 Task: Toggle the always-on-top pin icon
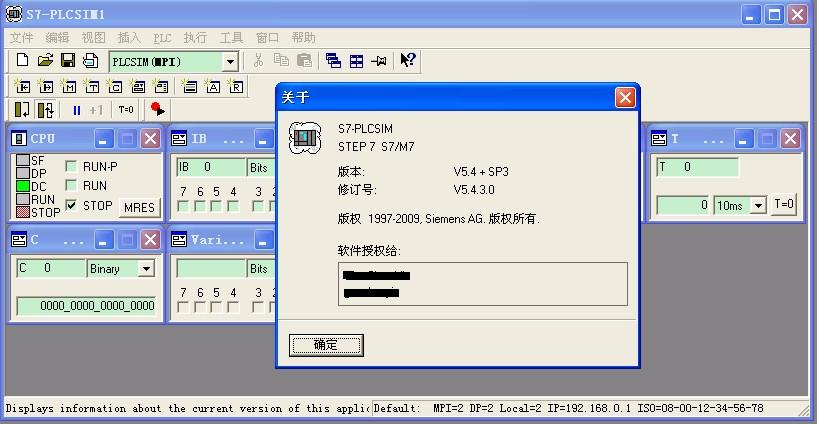(x=379, y=61)
